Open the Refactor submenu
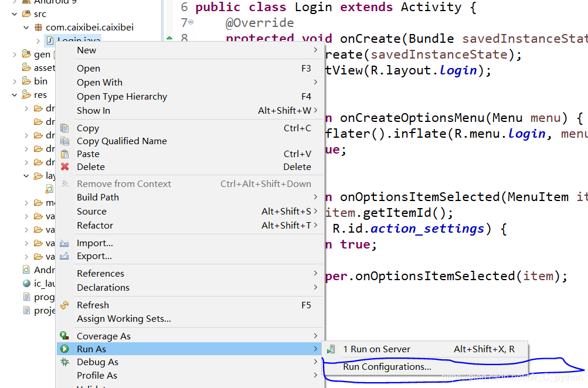Image resolution: width=588 pixels, height=388 pixels. click(95, 226)
